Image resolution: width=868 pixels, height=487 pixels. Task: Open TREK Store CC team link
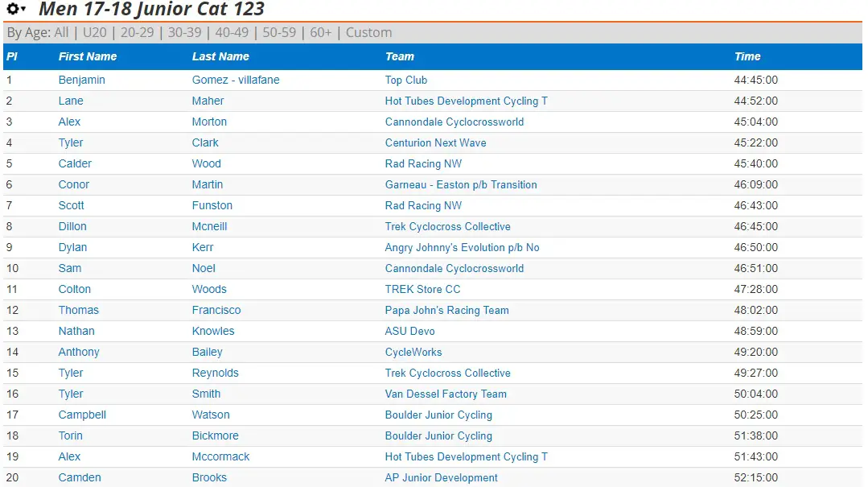click(423, 289)
